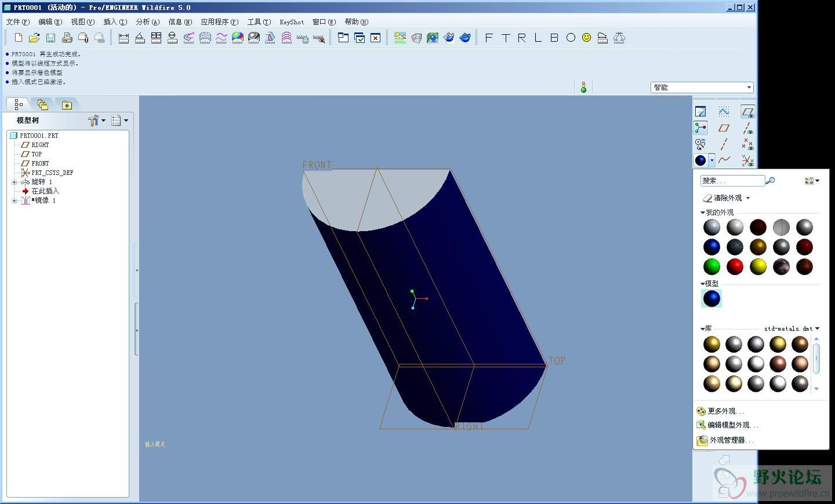Viewport: 835px width, 504px height.
Task: Print the model using the printer icon
Action: point(67,38)
